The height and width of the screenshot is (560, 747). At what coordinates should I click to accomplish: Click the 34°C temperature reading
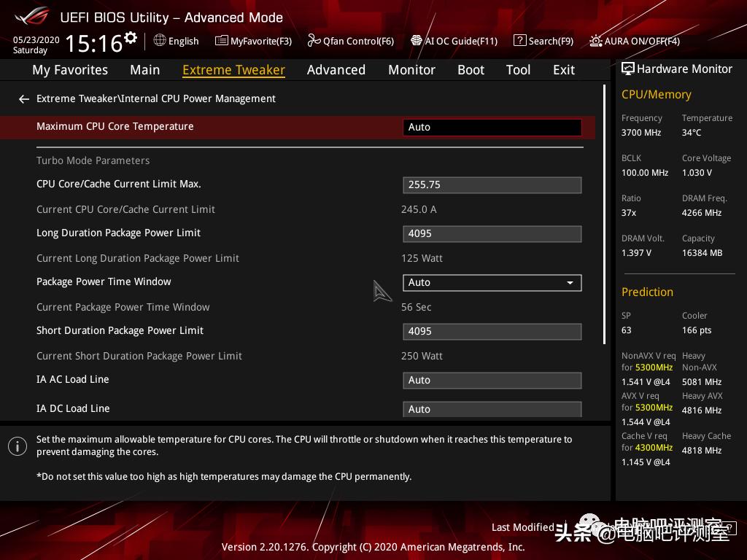(x=692, y=133)
